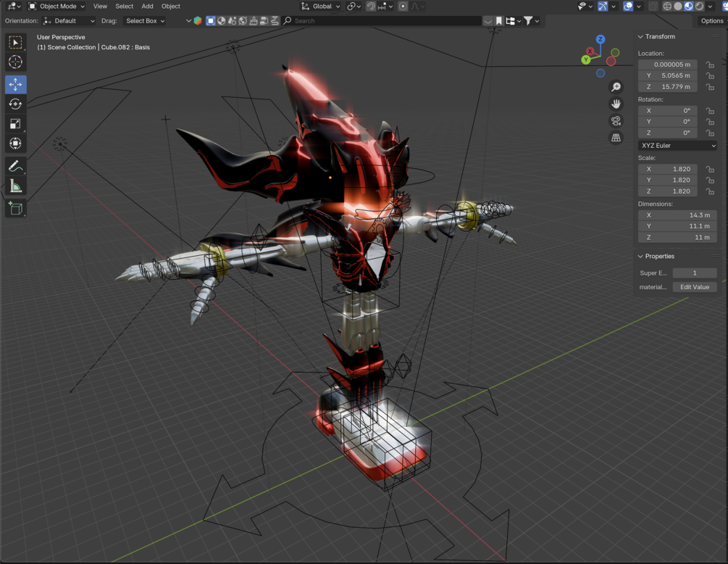The height and width of the screenshot is (564, 728).
Task: Open the XYZ Euler rotation mode dropdown
Action: point(678,146)
